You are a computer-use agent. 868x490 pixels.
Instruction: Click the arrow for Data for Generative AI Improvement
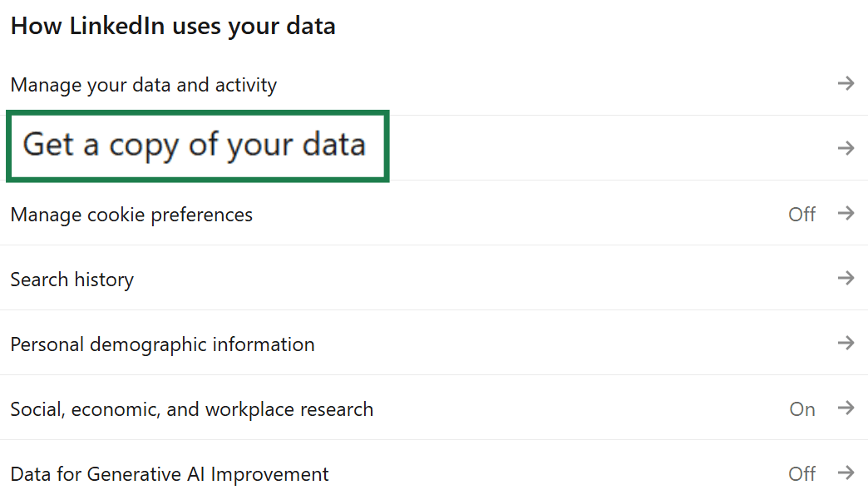click(846, 473)
